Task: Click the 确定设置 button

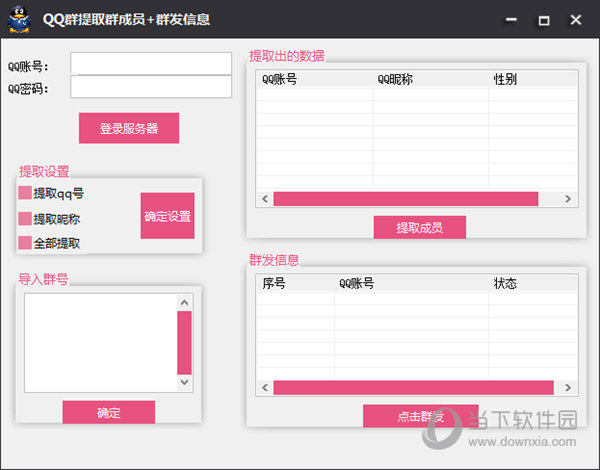Action: click(x=168, y=216)
